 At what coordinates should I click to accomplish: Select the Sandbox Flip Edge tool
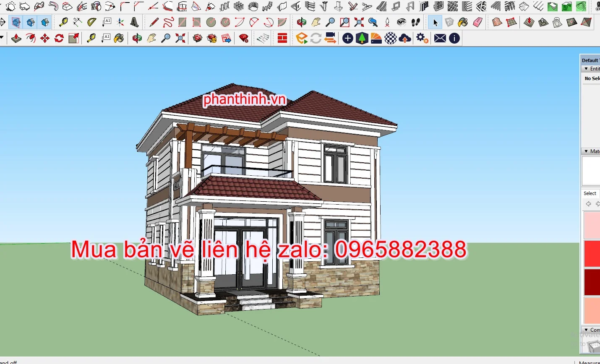click(x=586, y=22)
